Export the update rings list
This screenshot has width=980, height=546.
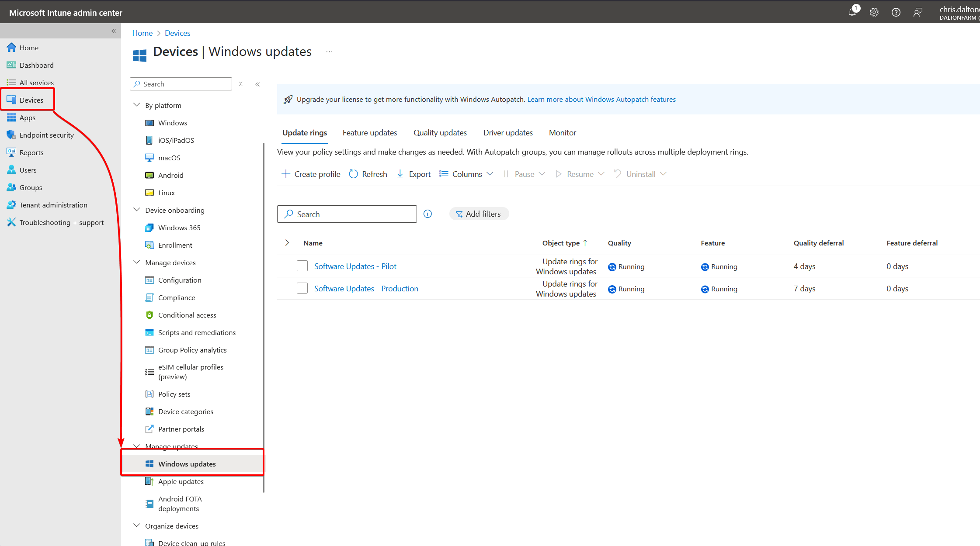point(414,174)
